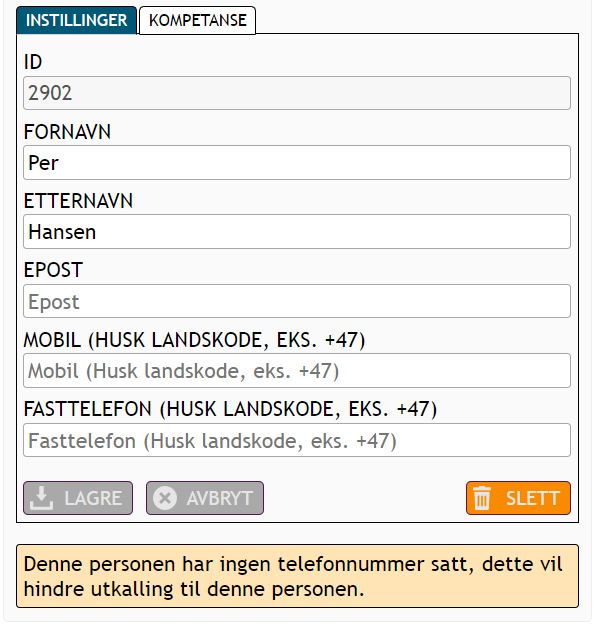Click the missing phone number warning banner

point(297,576)
